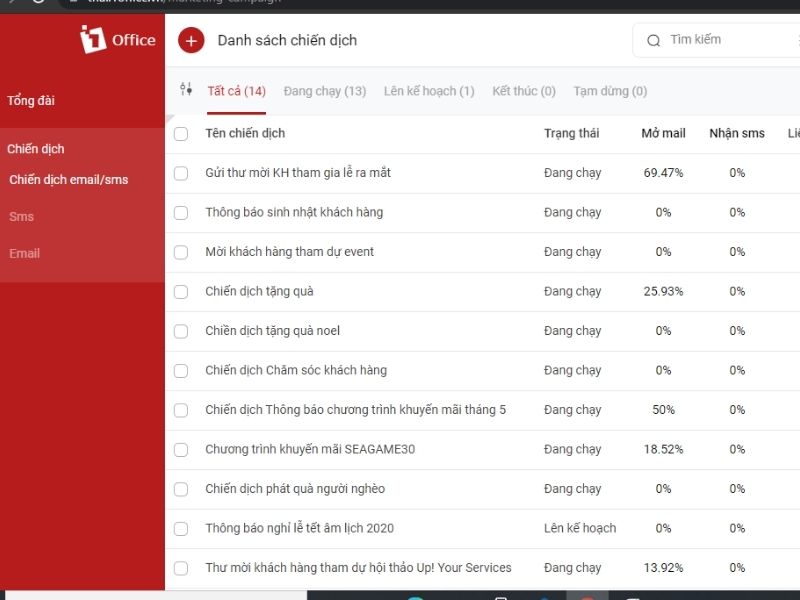This screenshot has width=800, height=600.
Task: Click the 1Office logo
Action: click(x=118, y=39)
